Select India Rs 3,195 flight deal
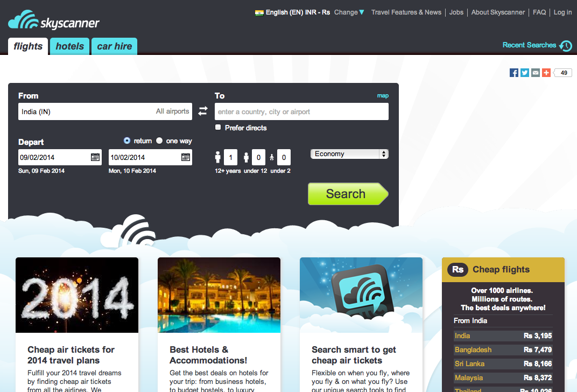This screenshot has height=392, width=577. point(503,335)
